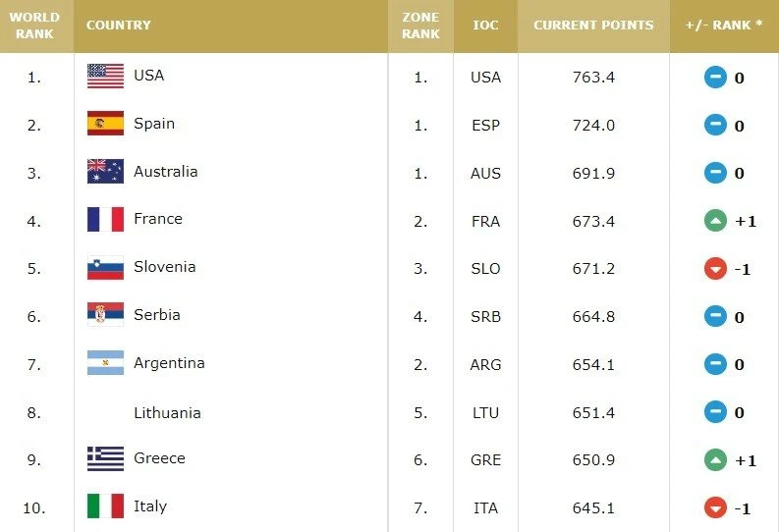The width and height of the screenshot is (779, 532).
Task: Click the Serbia flag icon
Action: click(x=105, y=315)
